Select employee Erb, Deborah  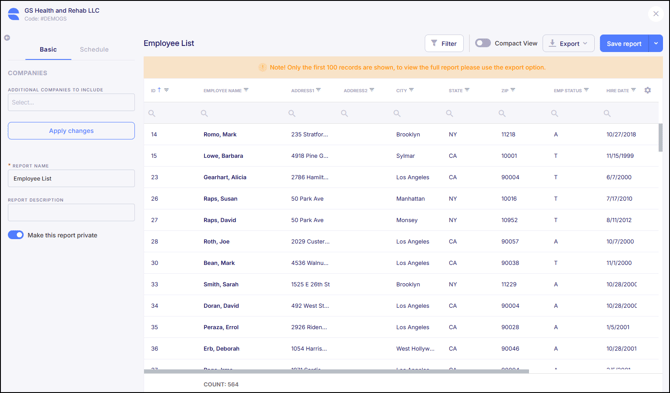pyautogui.click(x=221, y=349)
